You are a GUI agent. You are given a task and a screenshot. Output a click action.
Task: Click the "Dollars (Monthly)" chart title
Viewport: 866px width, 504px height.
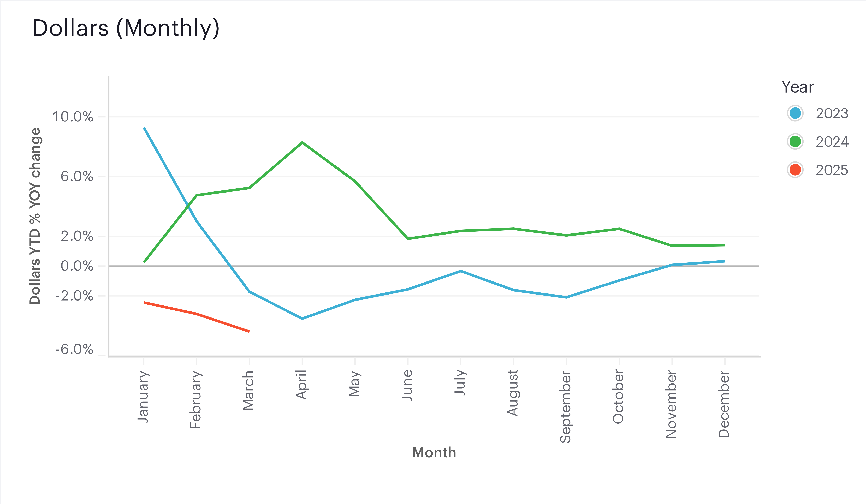126,28
